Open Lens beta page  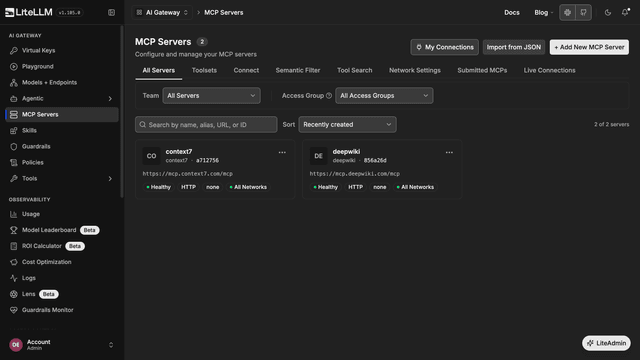click(62, 294)
